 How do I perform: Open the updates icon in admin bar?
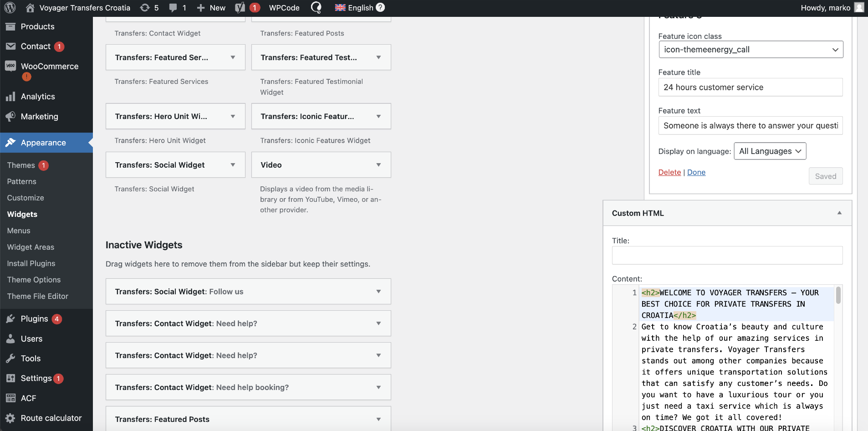pos(145,8)
